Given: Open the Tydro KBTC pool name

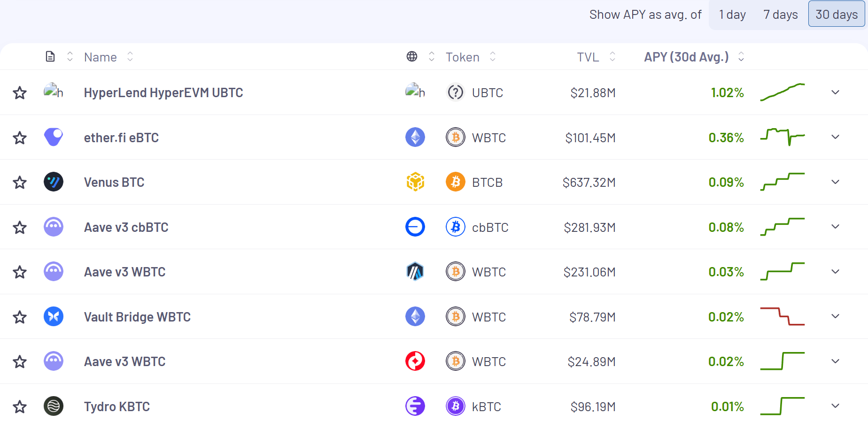Looking at the screenshot, I should [117, 406].
